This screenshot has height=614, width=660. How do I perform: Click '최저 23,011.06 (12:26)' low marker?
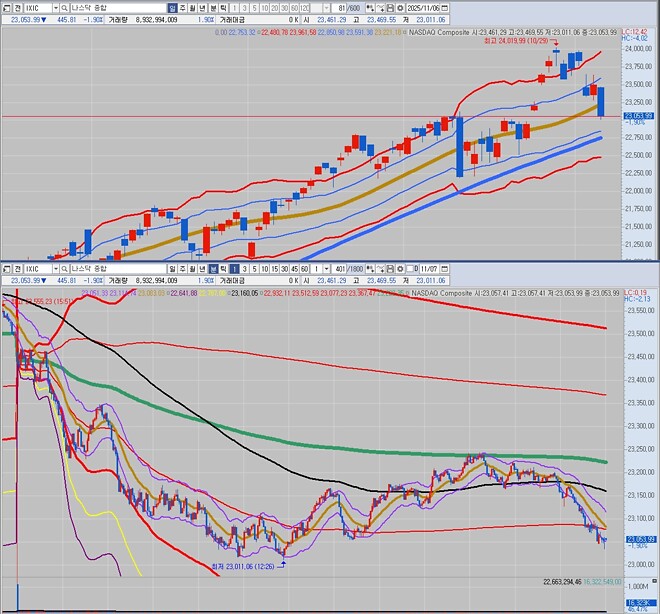243,567
